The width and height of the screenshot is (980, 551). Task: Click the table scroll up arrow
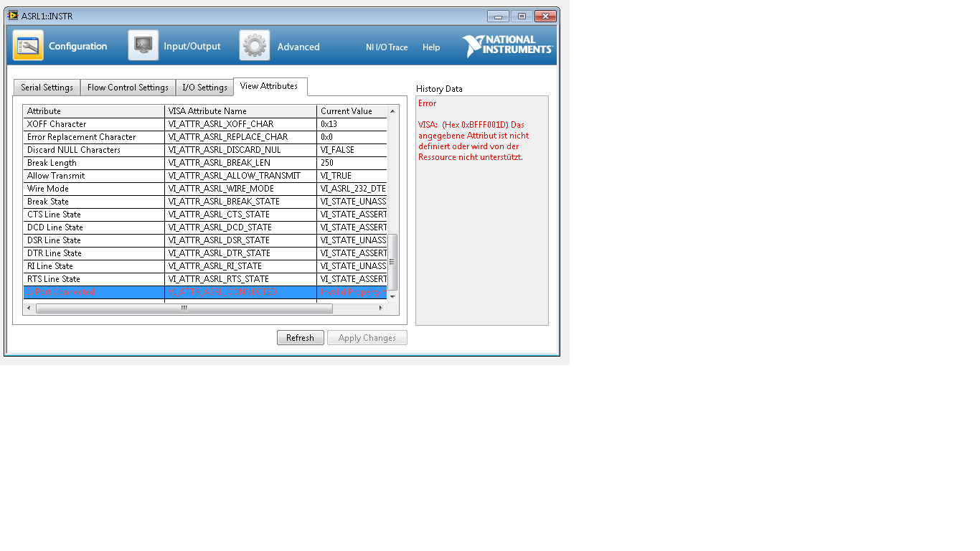[x=392, y=111]
